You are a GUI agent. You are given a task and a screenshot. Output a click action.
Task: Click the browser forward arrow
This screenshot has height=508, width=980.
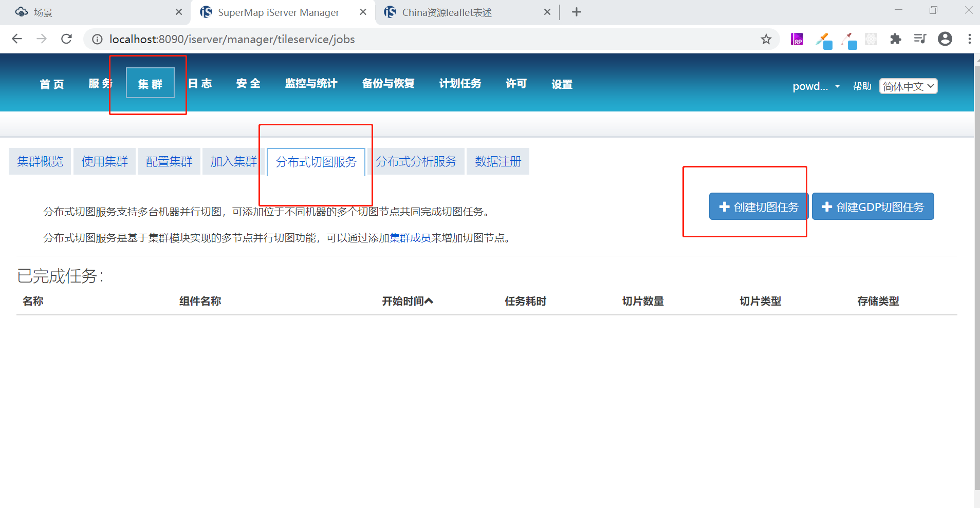click(x=42, y=39)
